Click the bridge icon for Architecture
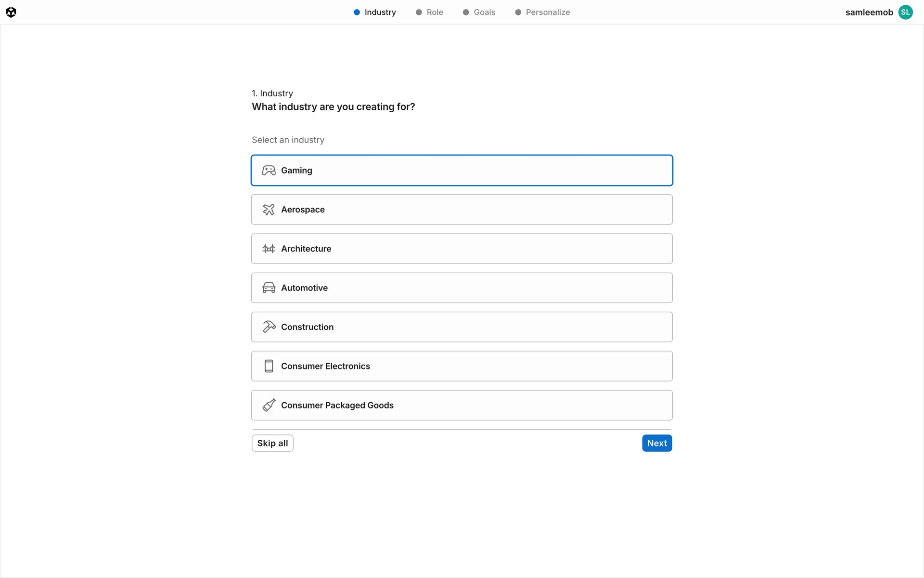 (x=269, y=249)
